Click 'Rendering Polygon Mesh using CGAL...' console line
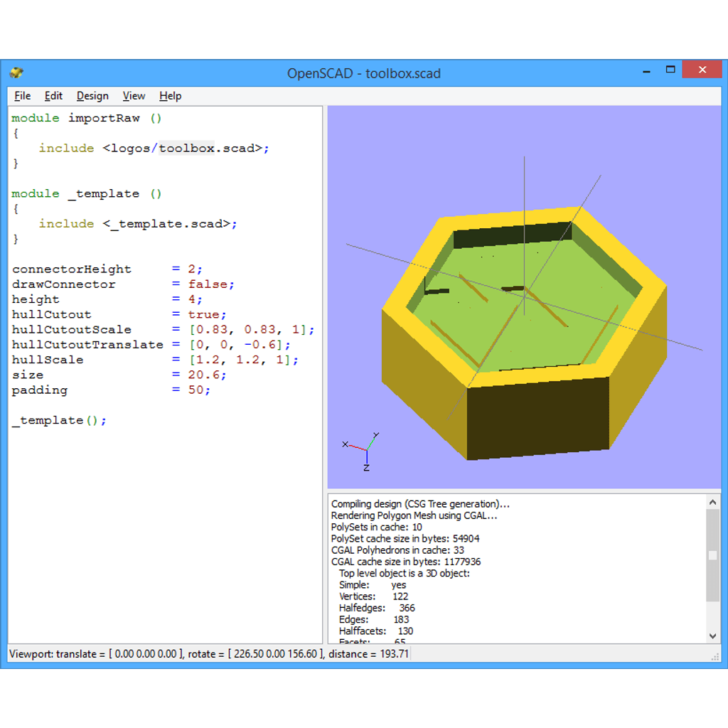This screenshot has width=728, height=728. [414, 515]
